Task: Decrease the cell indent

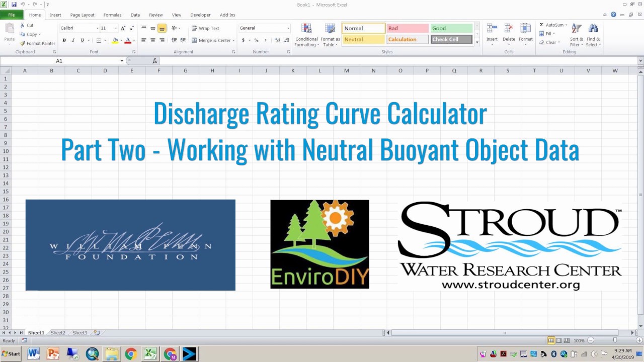Action: (174, 40)
